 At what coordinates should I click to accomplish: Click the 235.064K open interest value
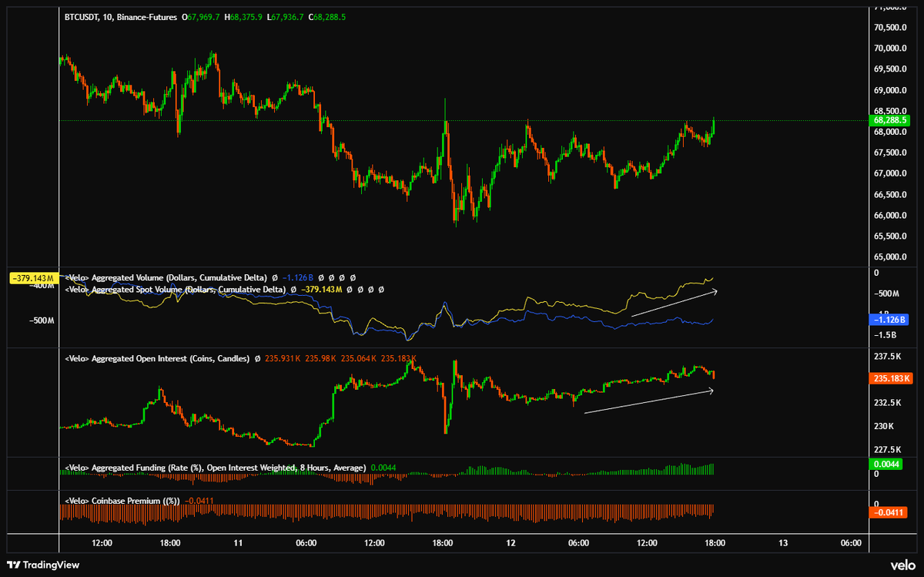point(359,358)
